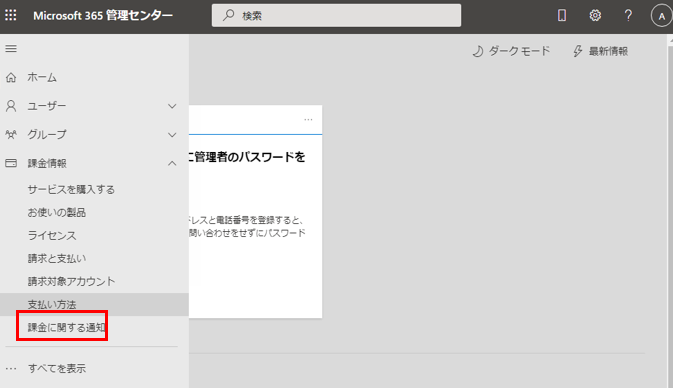Click the dark mode moon icon

point(478,52)
